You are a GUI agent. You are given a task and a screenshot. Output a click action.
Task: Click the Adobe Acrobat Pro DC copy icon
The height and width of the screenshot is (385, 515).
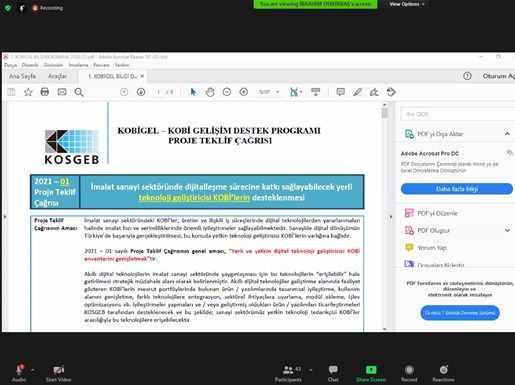[510, 153]
